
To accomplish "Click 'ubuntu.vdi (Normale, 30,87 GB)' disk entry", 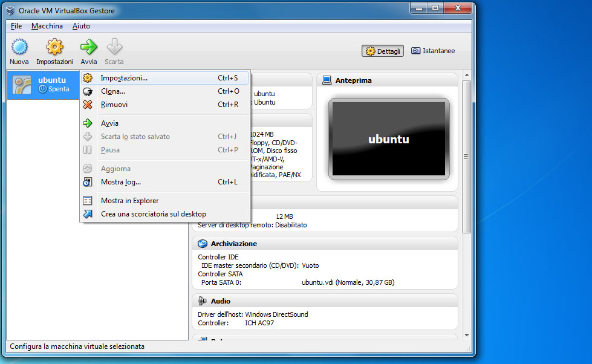I will tap(348, 282).
